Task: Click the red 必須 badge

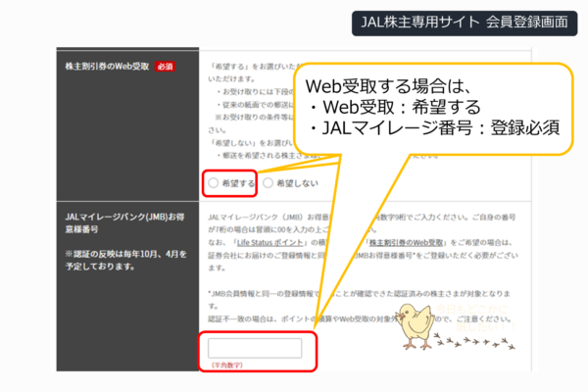Action: pos(164,67)
